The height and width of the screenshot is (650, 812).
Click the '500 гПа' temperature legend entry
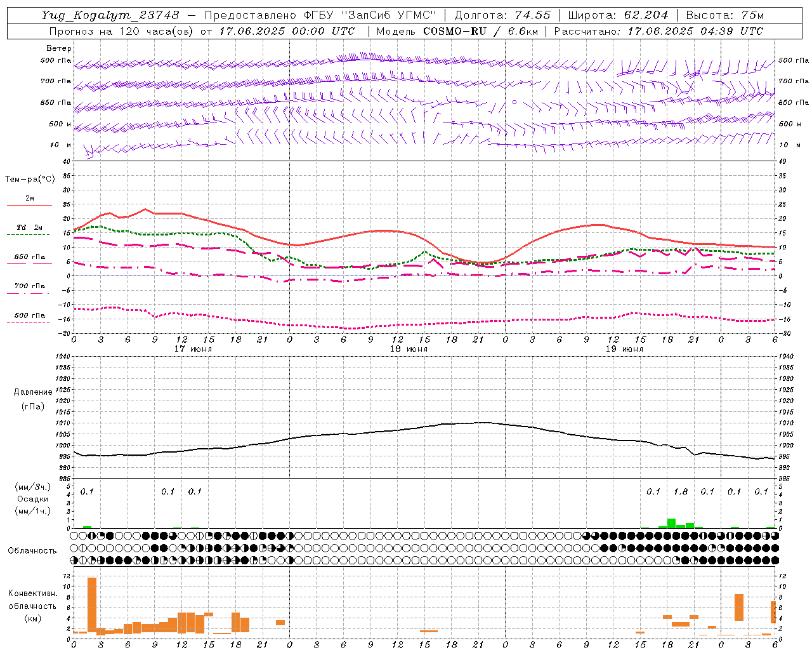(30, 315)
